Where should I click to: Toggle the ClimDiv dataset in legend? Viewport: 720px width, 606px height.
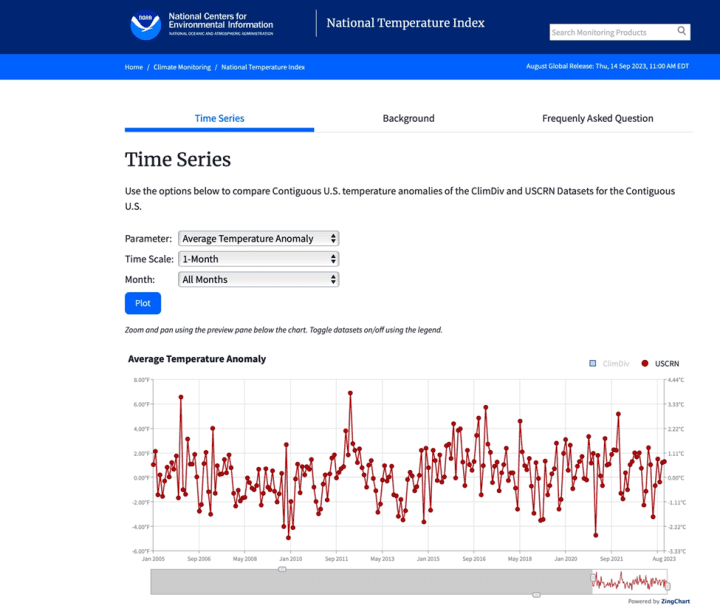[x=610, y=364]
